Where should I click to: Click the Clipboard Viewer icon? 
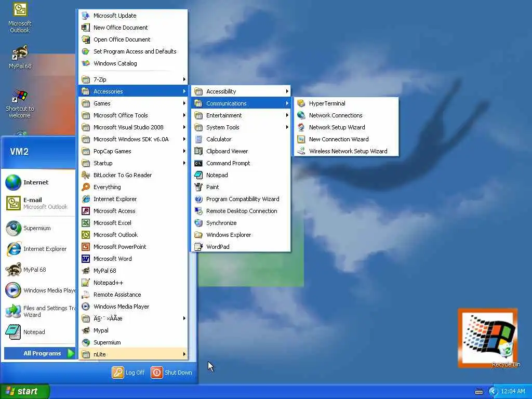tap(198, 151)
